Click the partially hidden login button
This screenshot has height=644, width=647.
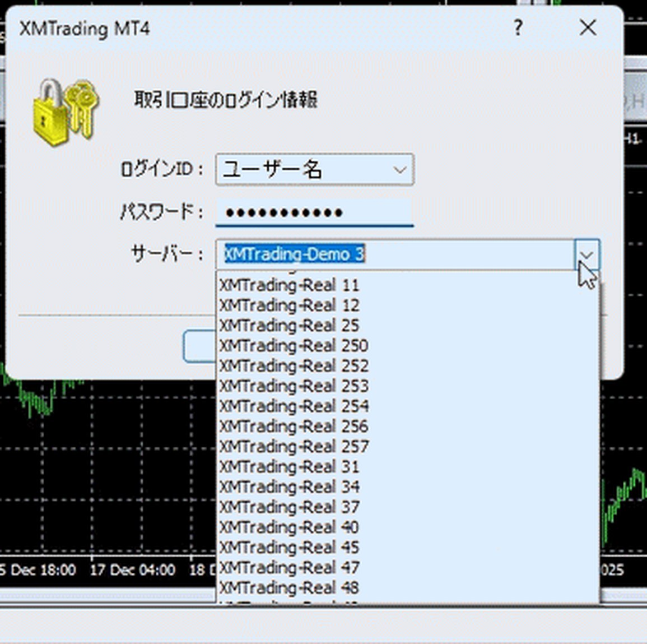point(200,346)
